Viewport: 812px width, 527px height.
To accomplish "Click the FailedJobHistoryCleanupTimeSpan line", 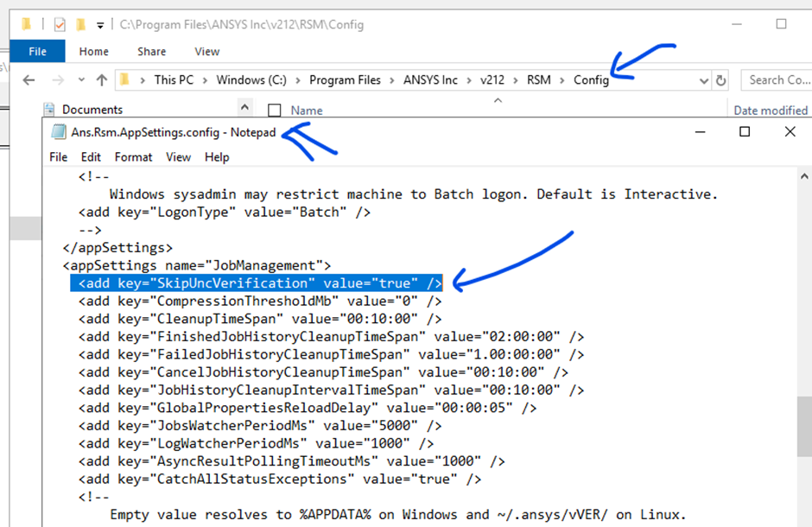I will [332, 354].
